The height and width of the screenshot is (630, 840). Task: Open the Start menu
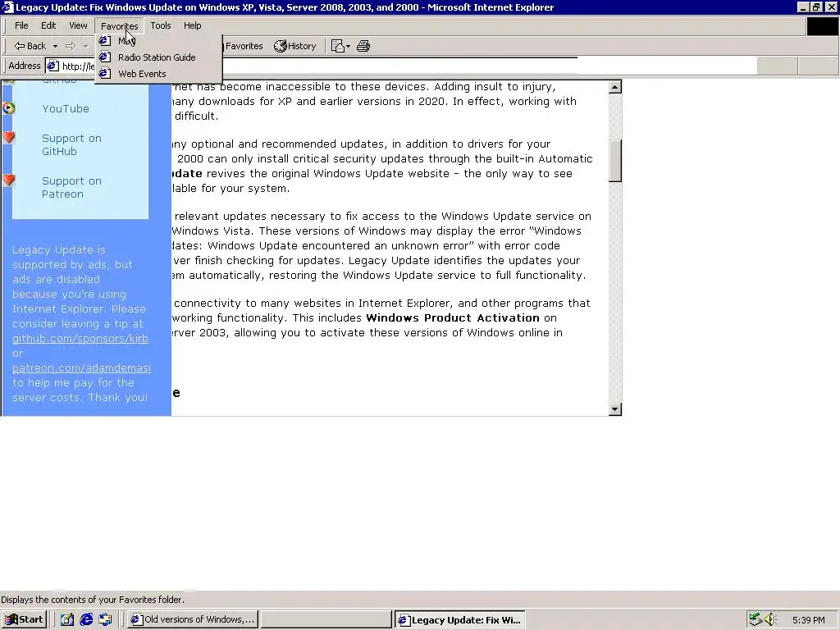click(x=24, y=619)
